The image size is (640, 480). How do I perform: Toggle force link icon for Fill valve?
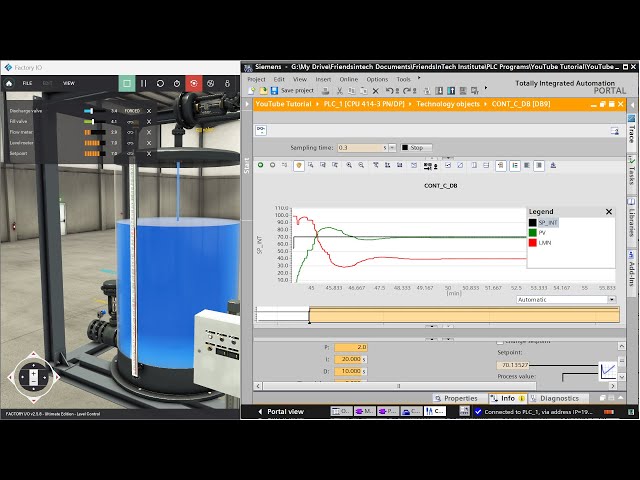[131, 122]
